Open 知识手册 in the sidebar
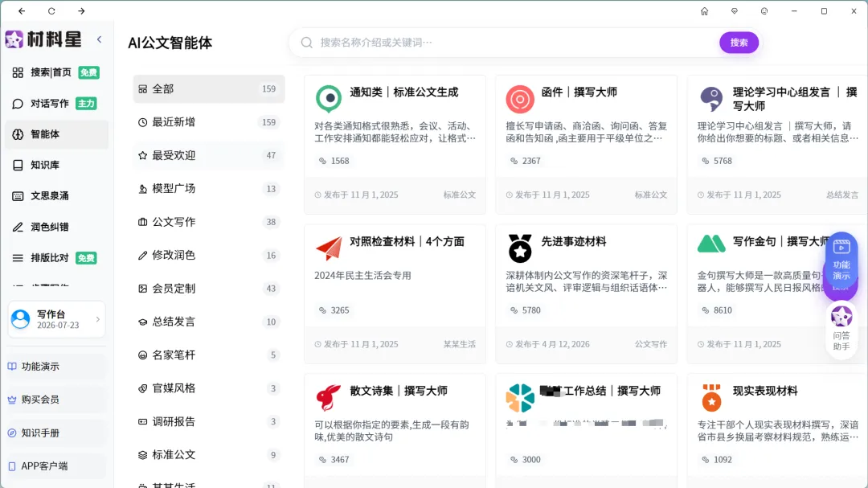 coord(56,433)
